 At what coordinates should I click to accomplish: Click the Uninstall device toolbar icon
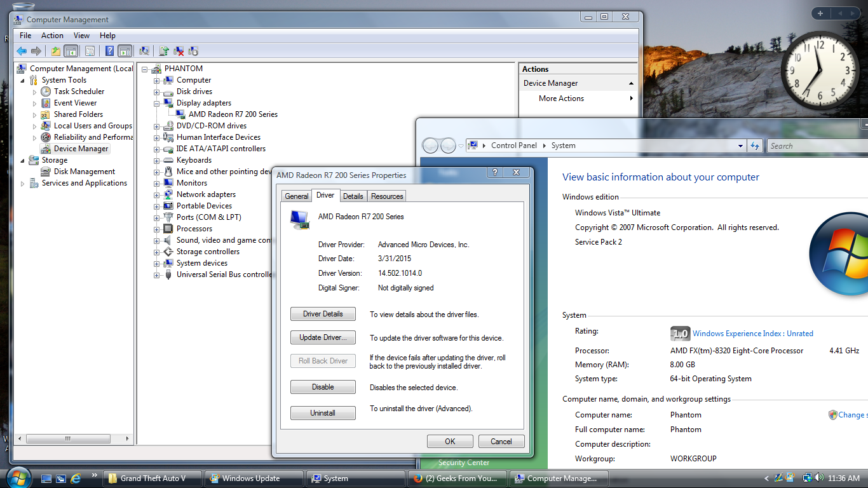coord(193,51)
